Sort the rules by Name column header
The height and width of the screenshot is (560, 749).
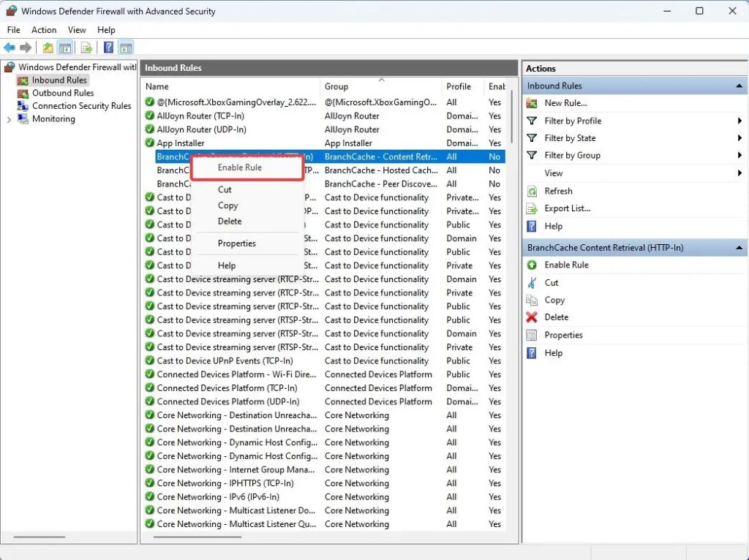click(x=231, y=86)
